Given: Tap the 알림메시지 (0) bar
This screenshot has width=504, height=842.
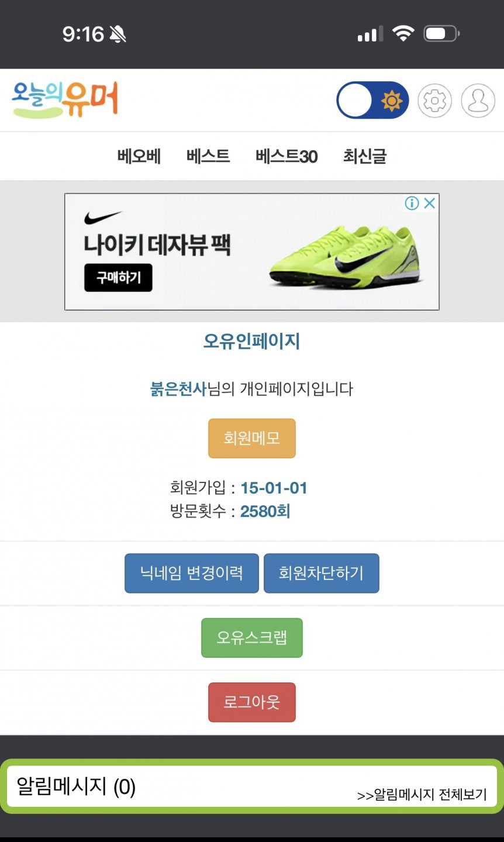Looking at the screenshot, I should coord(252,786).
